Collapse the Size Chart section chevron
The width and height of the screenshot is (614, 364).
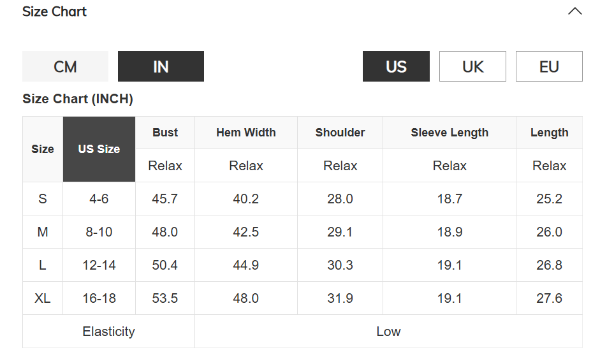574,11
